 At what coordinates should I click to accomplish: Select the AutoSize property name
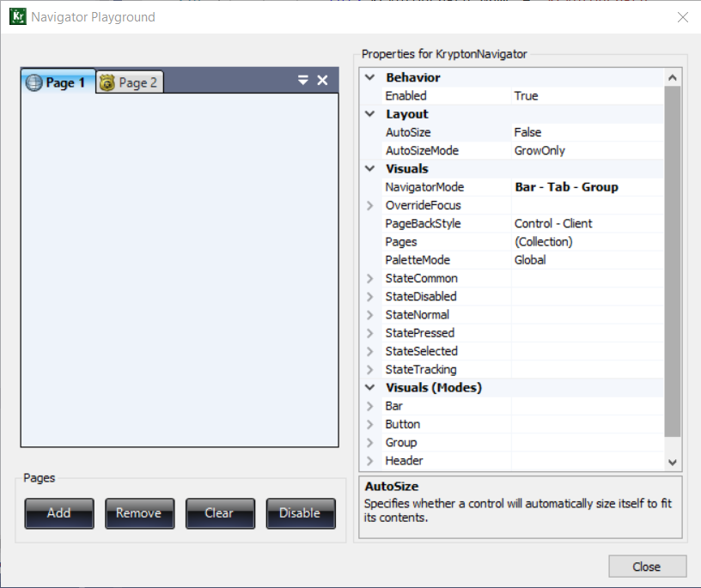pos(408,132)
